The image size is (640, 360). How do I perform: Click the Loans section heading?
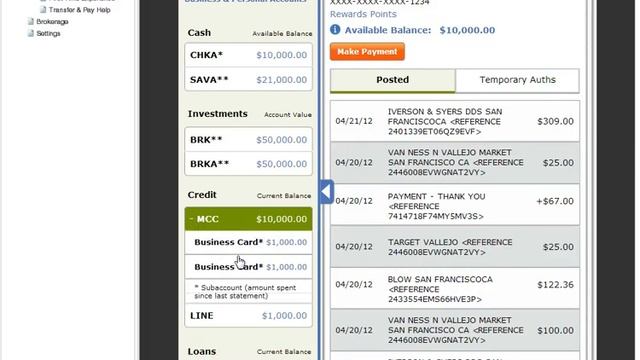click(202, 351)
